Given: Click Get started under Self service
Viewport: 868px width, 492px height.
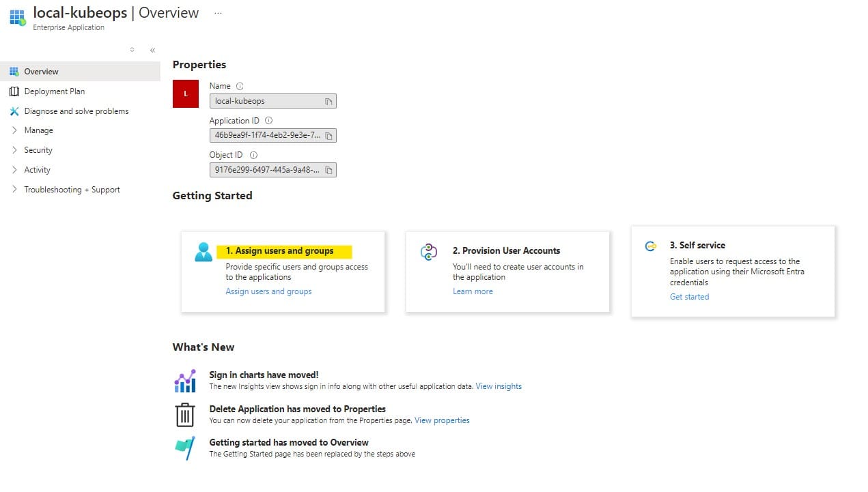Looking at the screenshot, I should (x=689, y=297).
